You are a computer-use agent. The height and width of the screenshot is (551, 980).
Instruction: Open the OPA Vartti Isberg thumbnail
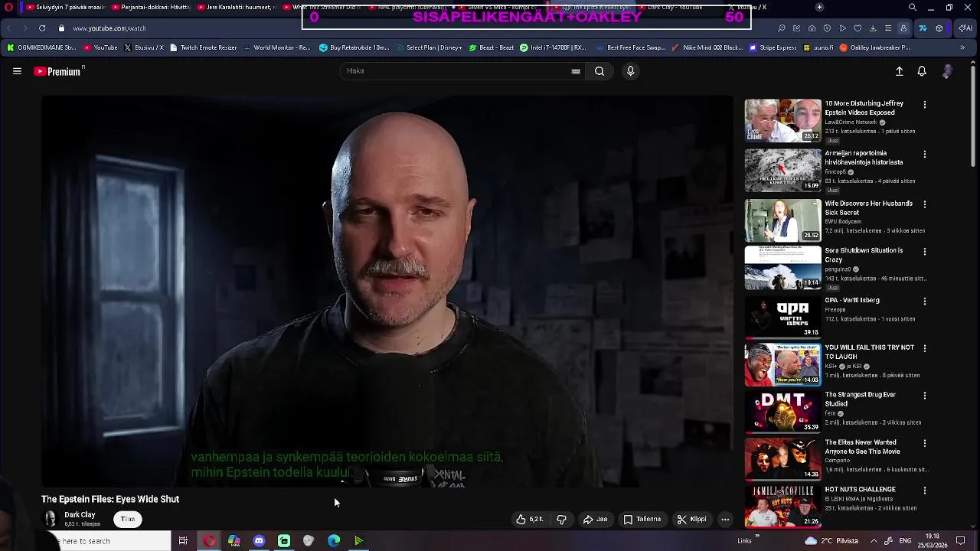pyautogui.click(x=782, y=316)
